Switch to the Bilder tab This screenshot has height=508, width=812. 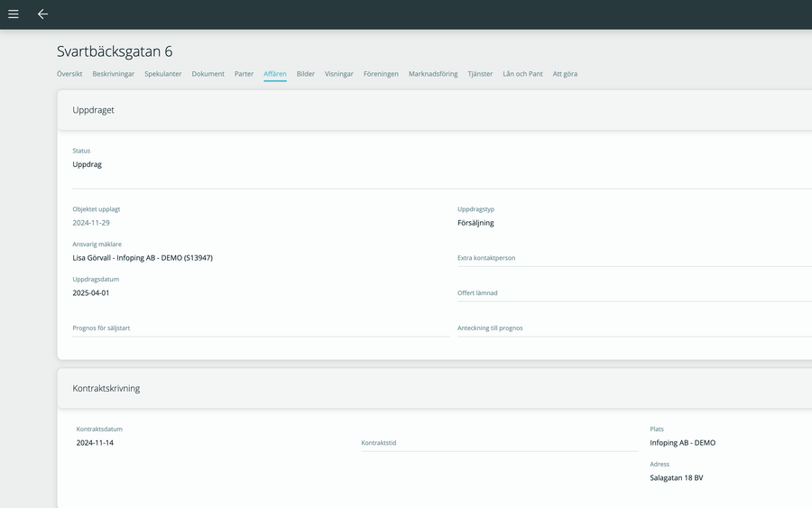[x=306, y=74]
